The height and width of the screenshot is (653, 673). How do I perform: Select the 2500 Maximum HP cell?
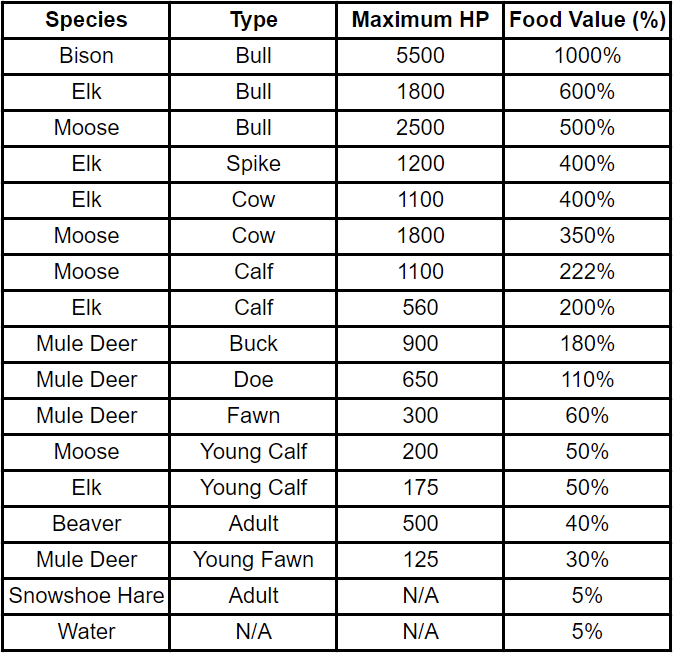click(x=420, y=128)
